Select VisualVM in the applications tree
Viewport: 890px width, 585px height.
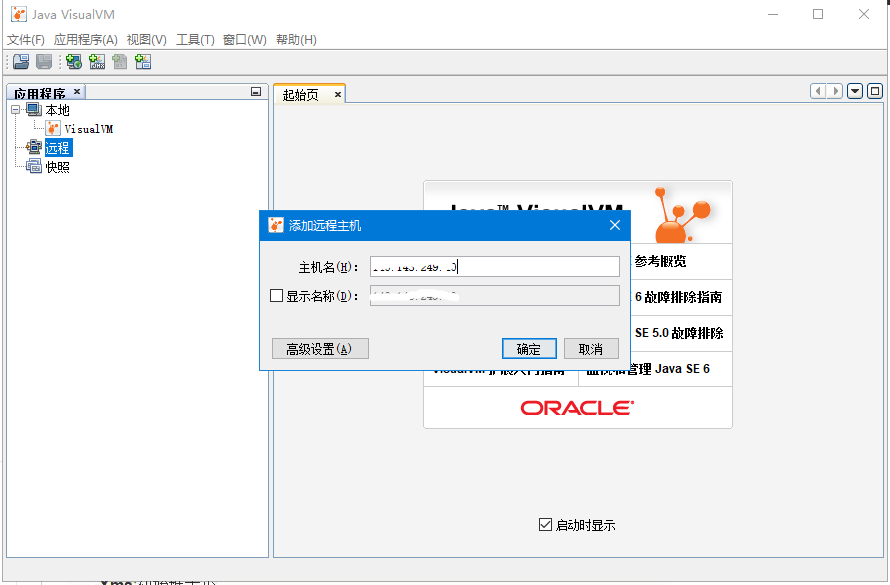tap(89, 129)
